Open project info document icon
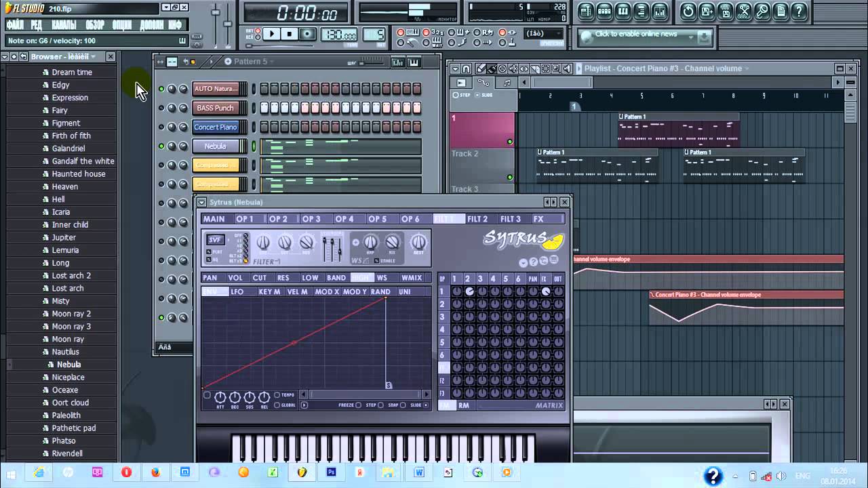The width and height of the screenshot is (868, 488). click(x=781, y=11)
